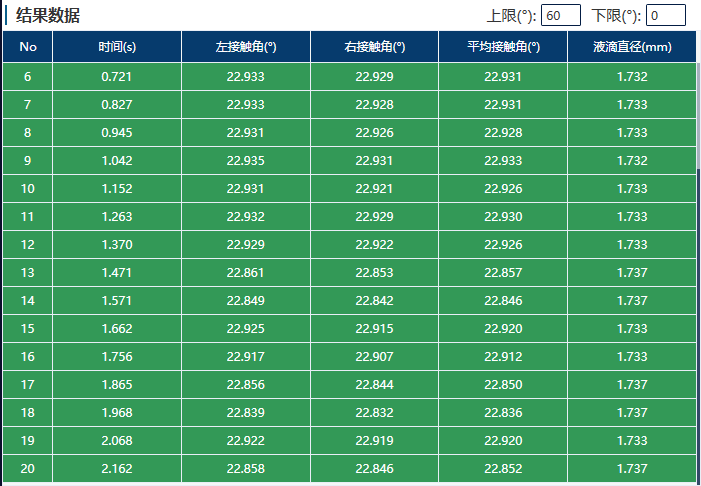701x486 pixels.
Task: Click the 液滴直径(mm) column header
Action: click(x=632, y=47)
